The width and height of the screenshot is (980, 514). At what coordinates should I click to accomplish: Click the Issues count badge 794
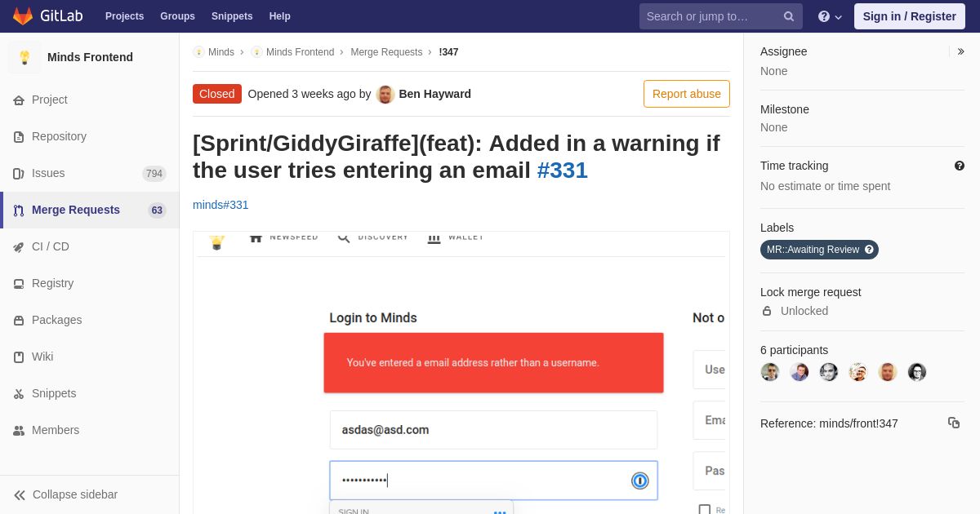coord(154,173)
